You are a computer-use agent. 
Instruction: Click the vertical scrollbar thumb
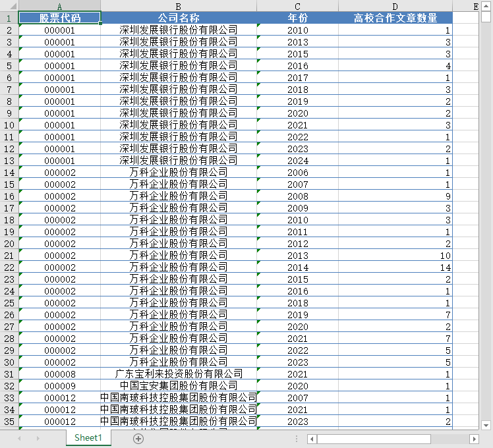click(486, 16)
